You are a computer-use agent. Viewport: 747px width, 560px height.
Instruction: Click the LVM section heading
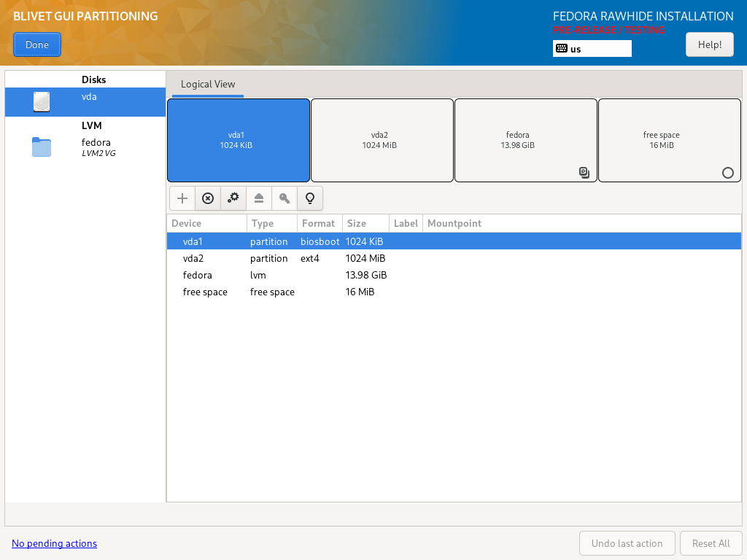91,125
